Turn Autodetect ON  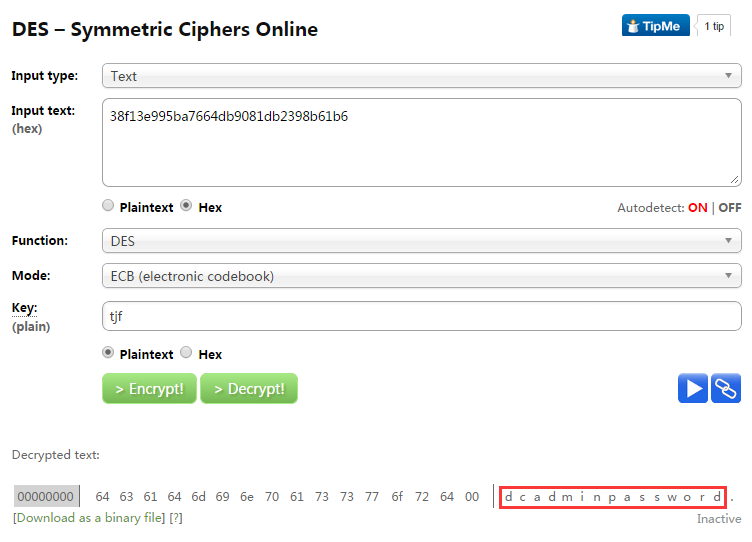click(697, 208)
